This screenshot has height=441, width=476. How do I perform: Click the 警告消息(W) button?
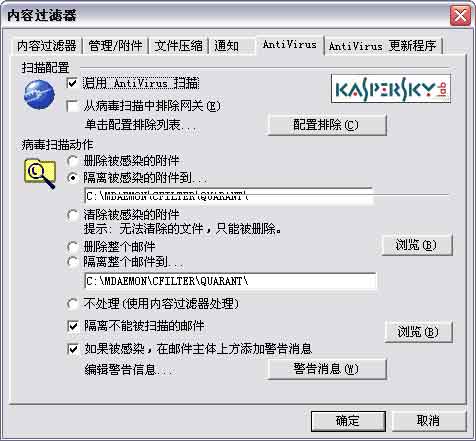(327, 369)
